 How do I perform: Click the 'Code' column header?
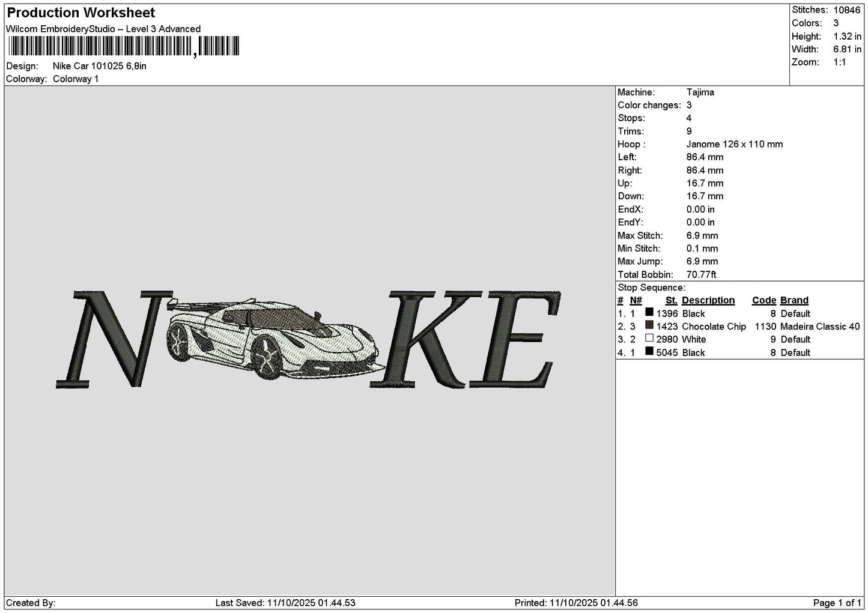[764, 300]
